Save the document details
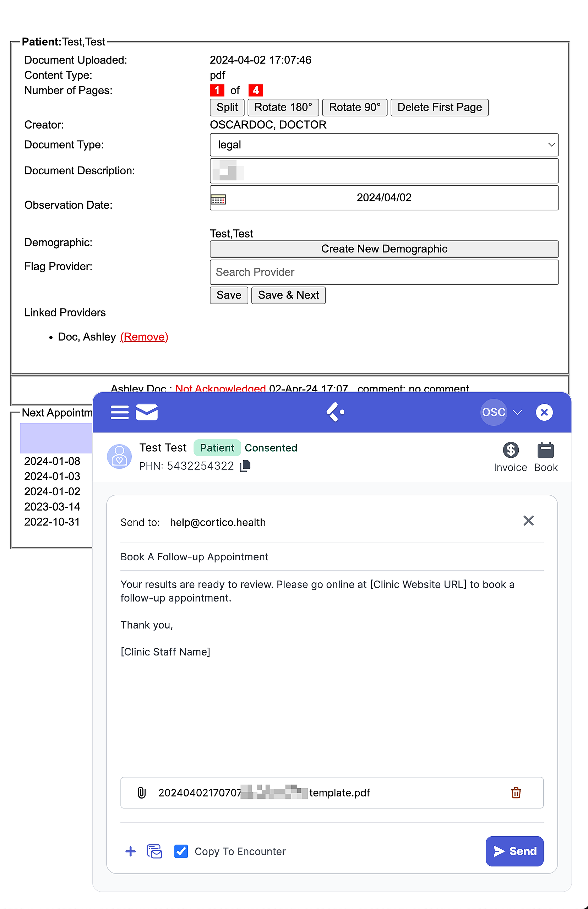588x909 pixels. pyautogui.click(x=229, y=295)
